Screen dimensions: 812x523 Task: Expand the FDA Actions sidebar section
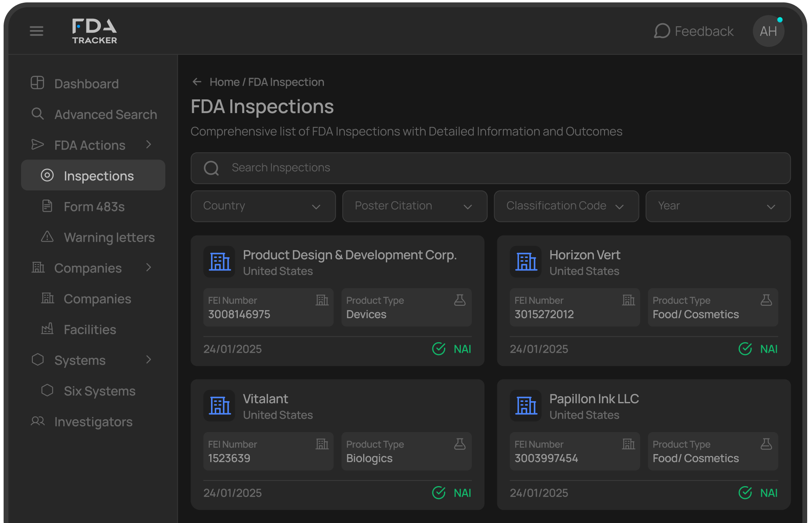coord(149,145)
